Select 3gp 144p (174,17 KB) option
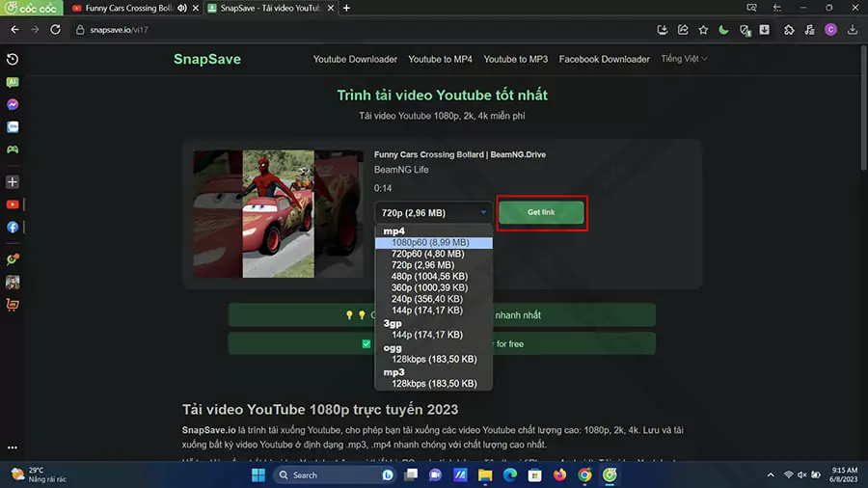The width and height of the screenshot is (868, 488). coord(433,335)
